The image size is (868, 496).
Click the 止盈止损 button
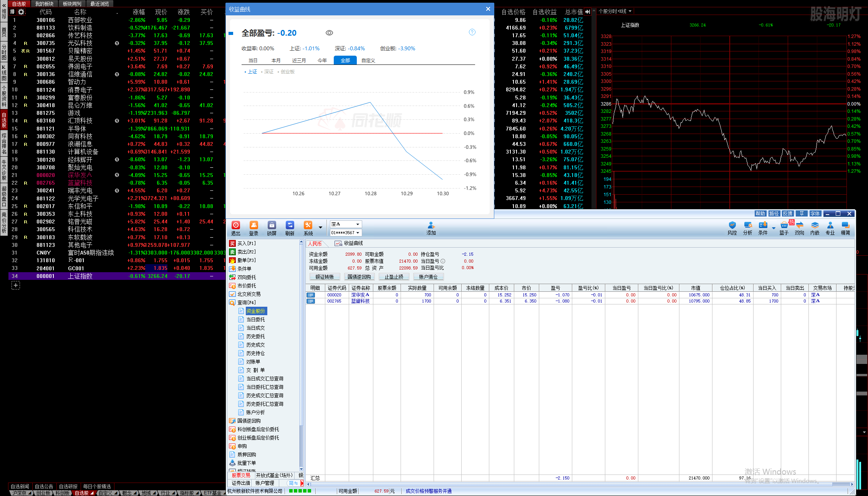[394, 277]
